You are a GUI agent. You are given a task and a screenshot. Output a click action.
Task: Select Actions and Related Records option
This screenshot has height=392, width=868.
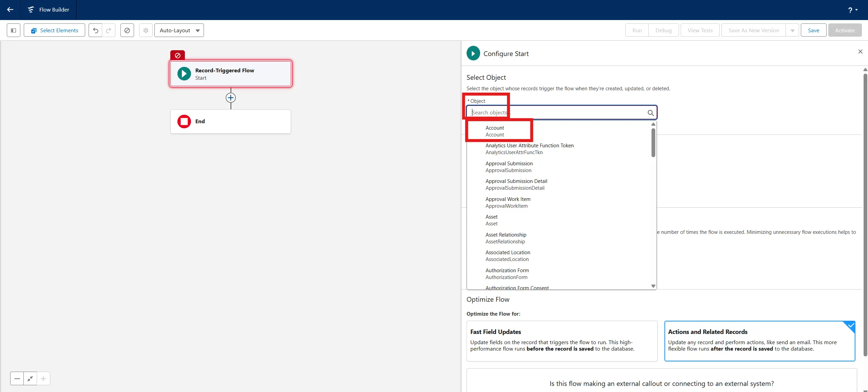pyautogui.click(x=759, y=340)
